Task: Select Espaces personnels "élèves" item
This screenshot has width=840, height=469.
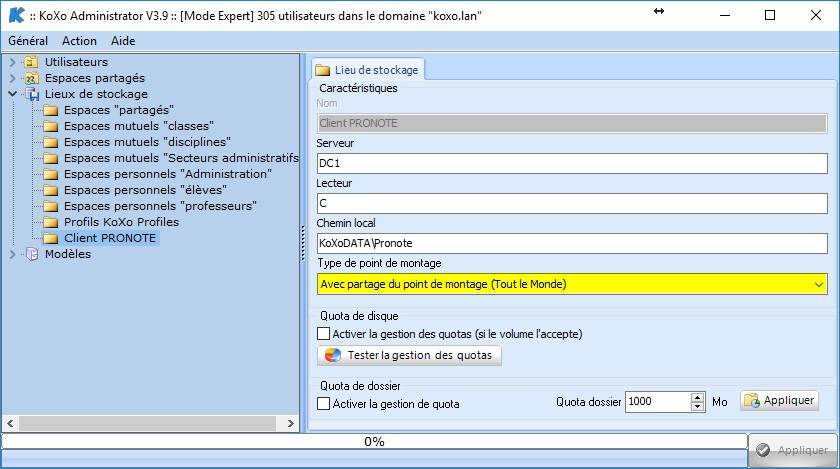Action: 145,190
